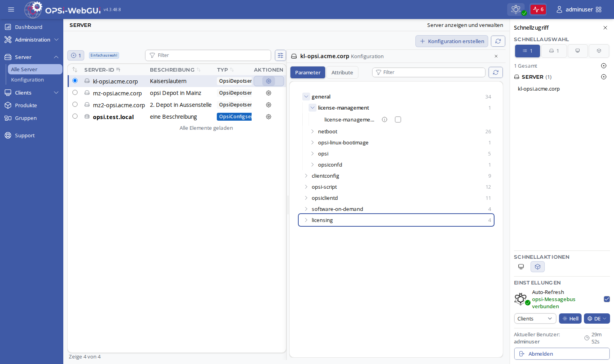Open config gear for mz2-opsi.acme.corp
This screenshot has height=364, width=614.
269,105
